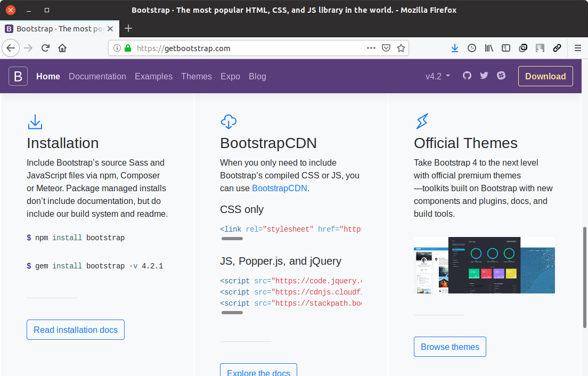
Task: Open the Examples nav link
Action: 154,76
